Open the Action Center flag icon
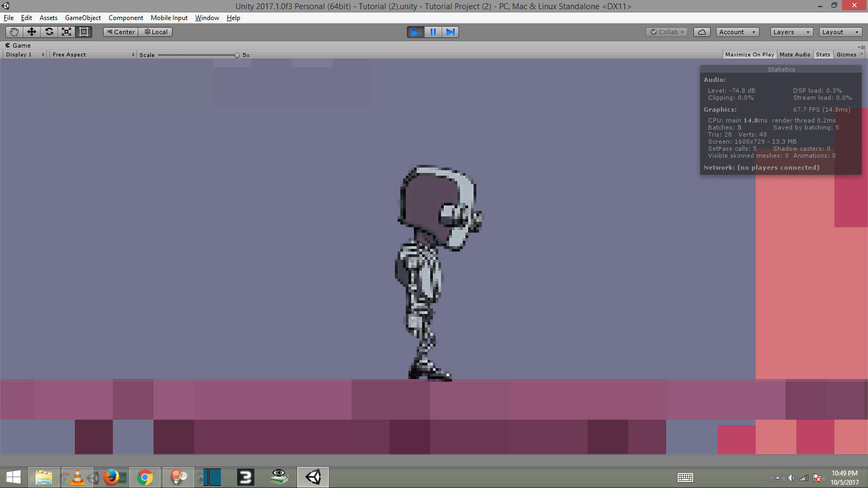The image size is (868, 488). (x=817, y=478)
